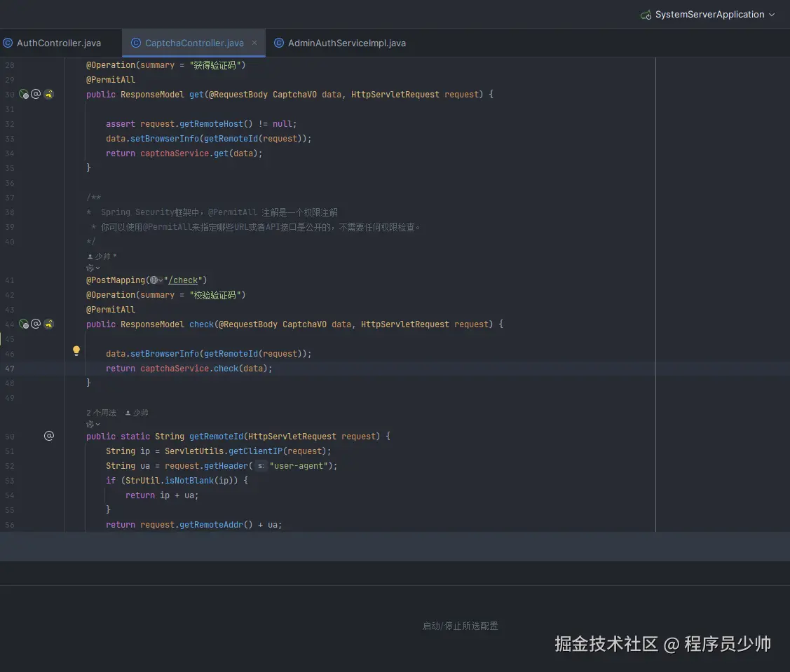Select the CaptchaController.java tab
790x672 pixels.
coord(194,43)
